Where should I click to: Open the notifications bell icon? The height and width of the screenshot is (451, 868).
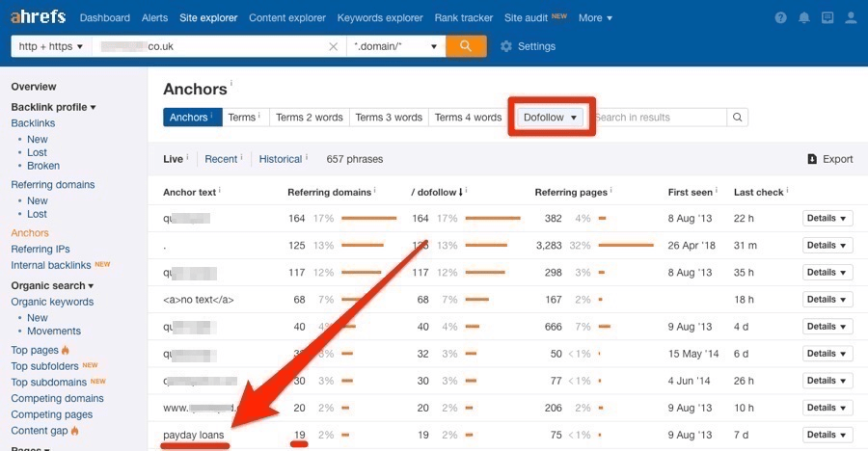[x=803, y=17]
